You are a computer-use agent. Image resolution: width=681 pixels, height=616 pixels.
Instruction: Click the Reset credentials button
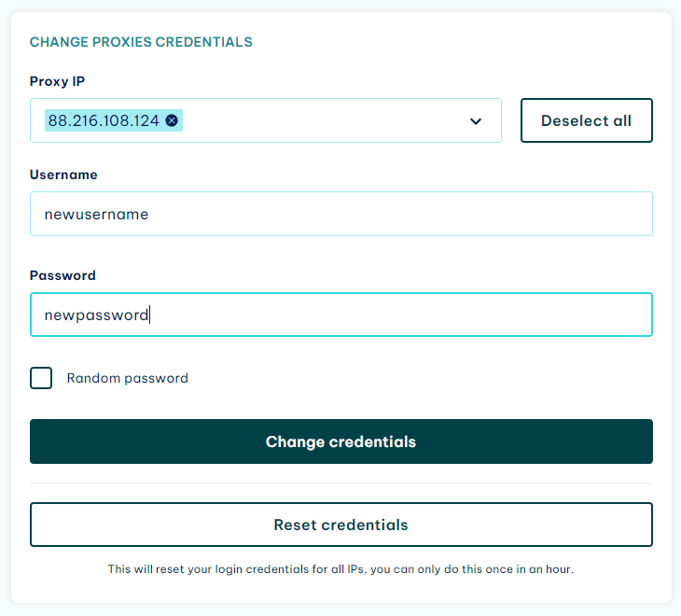340,525
